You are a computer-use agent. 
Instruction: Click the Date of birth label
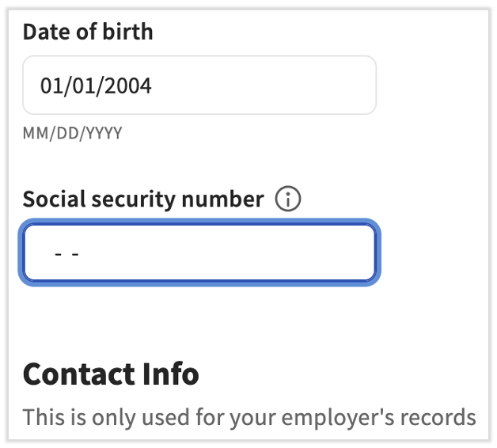88,32
